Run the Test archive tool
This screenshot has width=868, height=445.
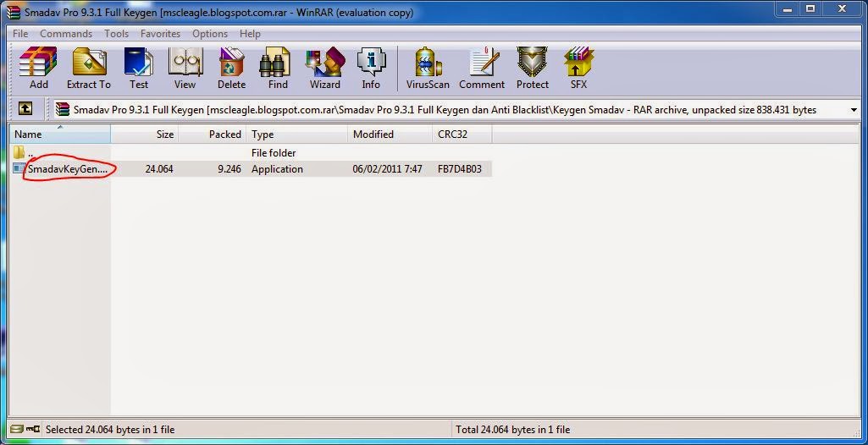[x=139, y=69]
